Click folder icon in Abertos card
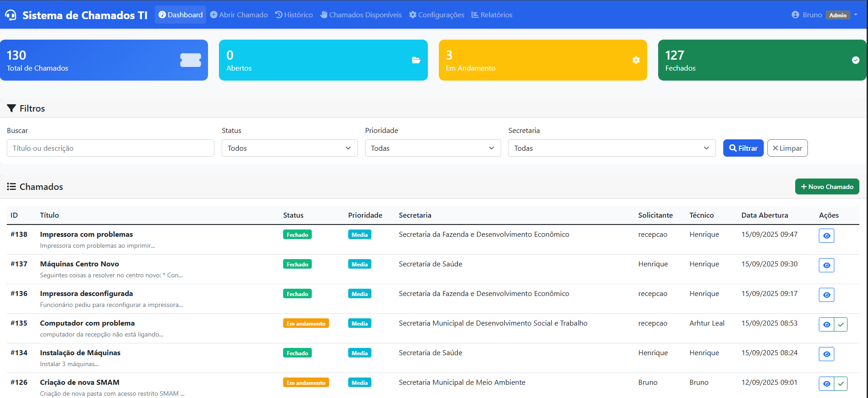 (x=416, y=60)
